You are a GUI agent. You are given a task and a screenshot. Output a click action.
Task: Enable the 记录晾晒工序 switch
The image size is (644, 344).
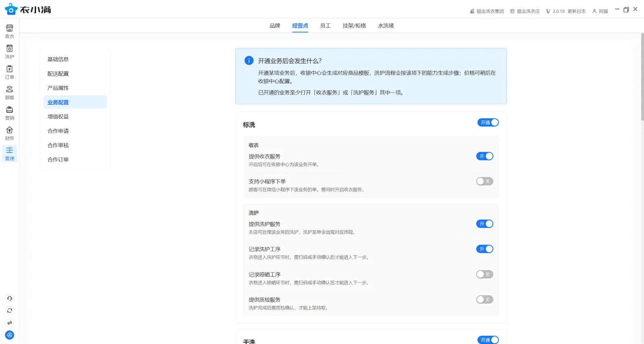point(485,274)
